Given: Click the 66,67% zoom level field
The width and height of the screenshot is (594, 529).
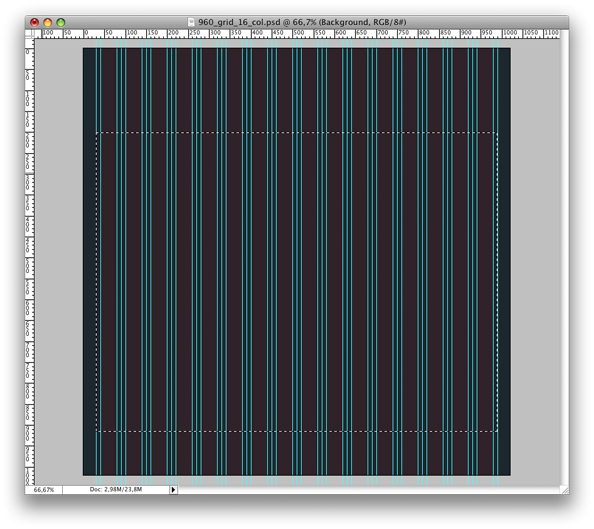Looking at the screenshot, I should (x=44, y=490).
